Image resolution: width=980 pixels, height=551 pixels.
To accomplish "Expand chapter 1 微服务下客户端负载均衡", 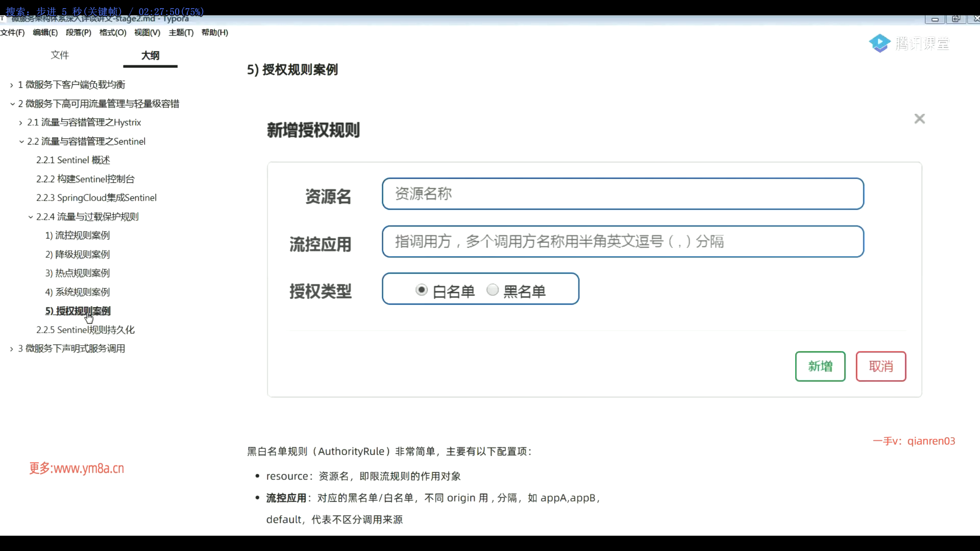I will pos(12,85).
